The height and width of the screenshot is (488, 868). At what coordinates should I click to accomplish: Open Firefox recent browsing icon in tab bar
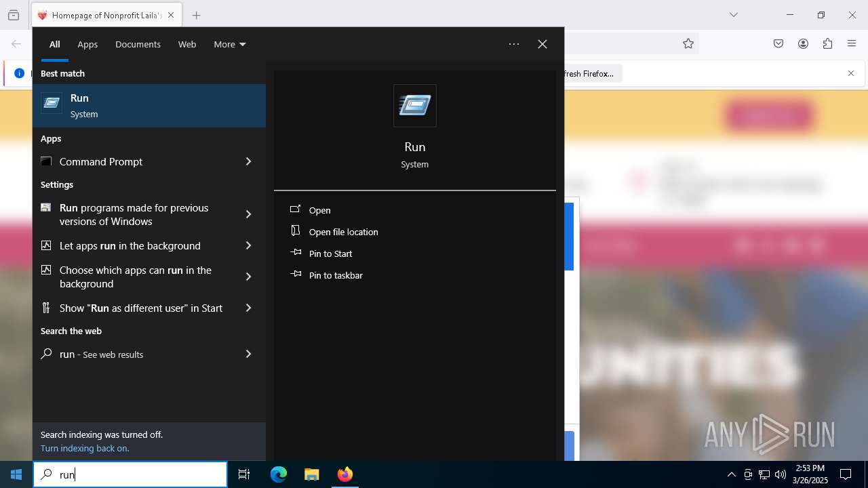pyautogui.click(x=14, y=15)
